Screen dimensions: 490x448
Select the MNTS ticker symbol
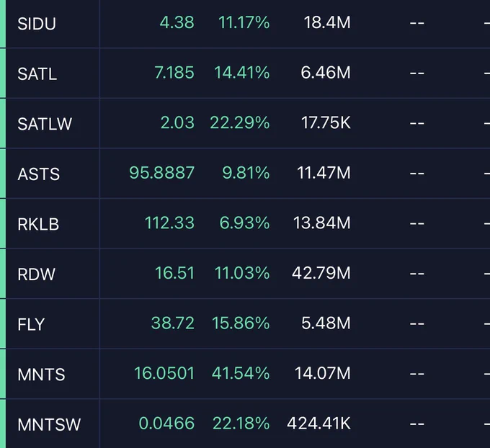[x=41, y=375]
